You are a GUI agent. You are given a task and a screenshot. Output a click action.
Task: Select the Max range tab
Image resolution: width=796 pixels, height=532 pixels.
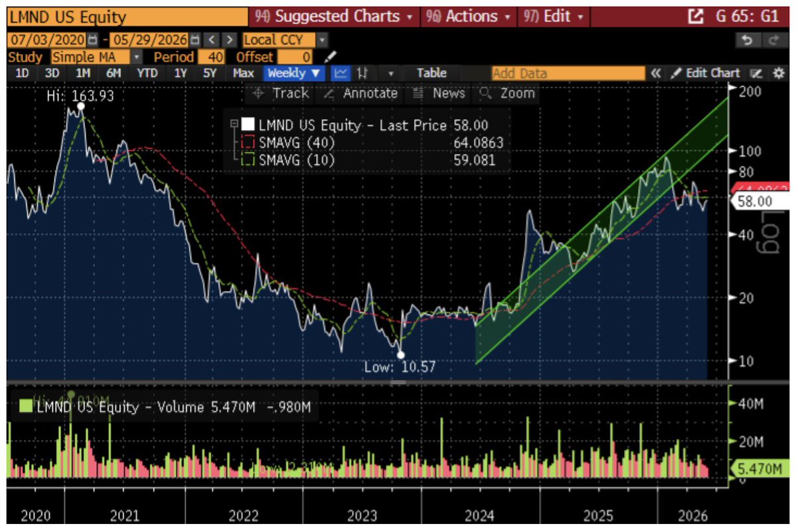pyautogui.click(x=243, y=73)
